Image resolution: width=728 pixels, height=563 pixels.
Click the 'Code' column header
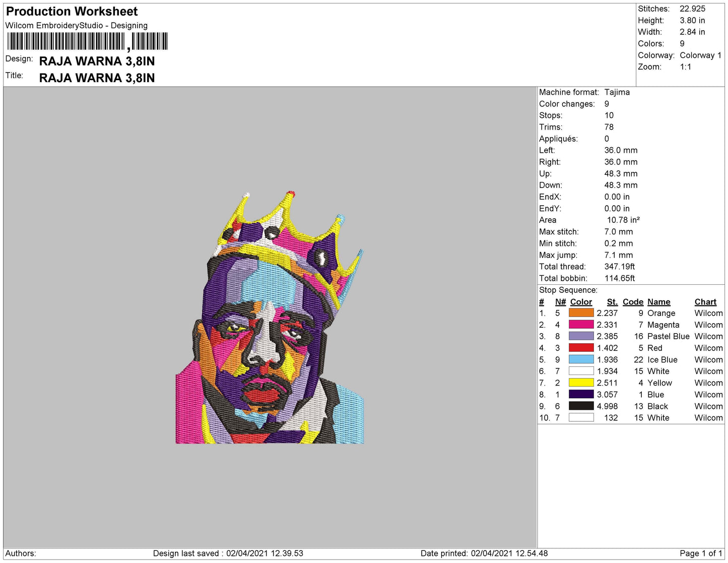click(633, 302)
